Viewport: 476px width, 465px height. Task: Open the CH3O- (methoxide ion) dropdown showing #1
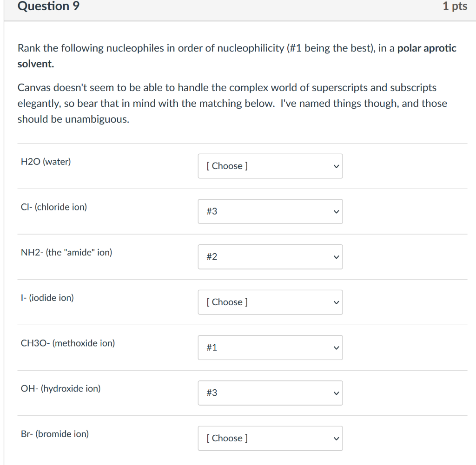(x=270, y=347)
